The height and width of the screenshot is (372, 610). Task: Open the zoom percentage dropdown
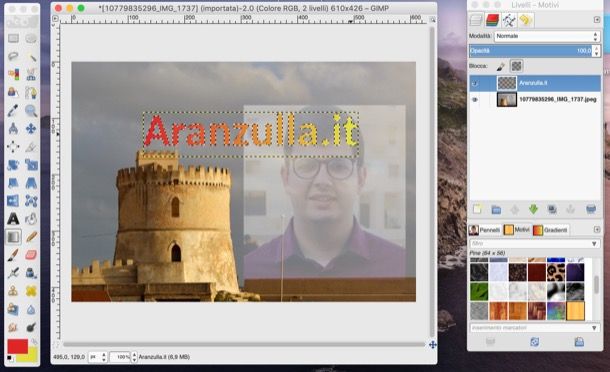123,356
